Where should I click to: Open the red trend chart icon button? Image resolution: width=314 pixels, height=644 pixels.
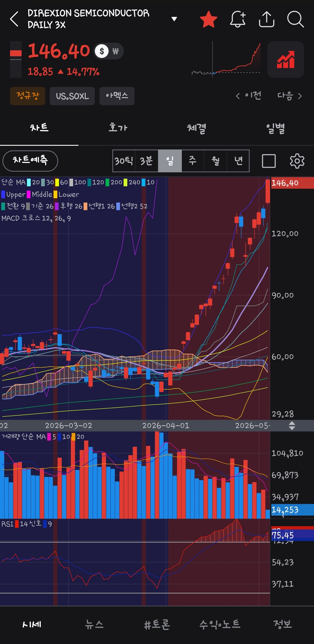click(x=285, y=59)
